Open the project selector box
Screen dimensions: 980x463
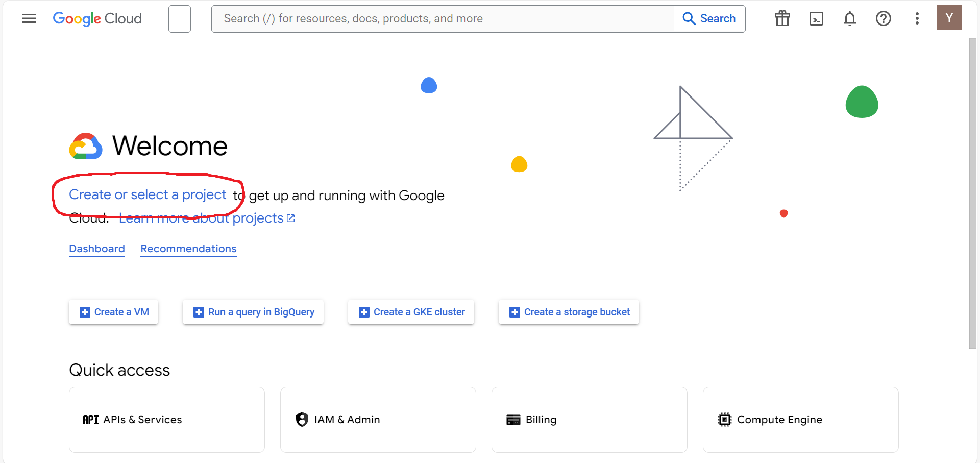pos(180,19)
